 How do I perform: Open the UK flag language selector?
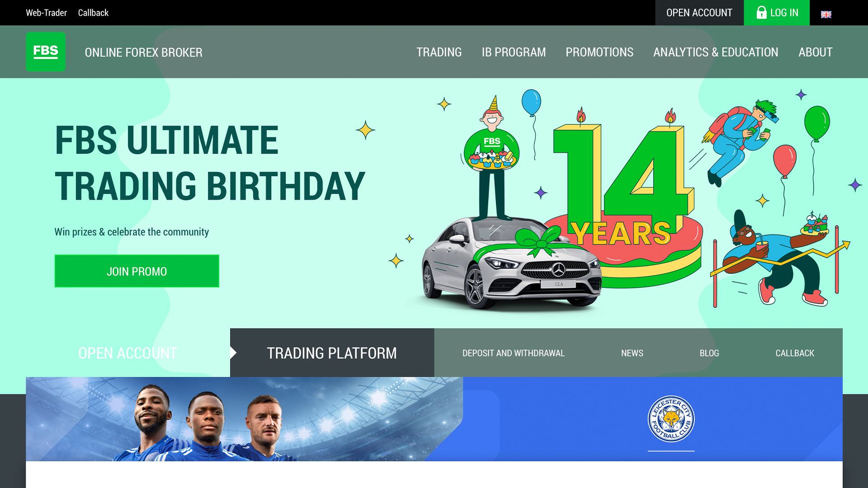tap(826, 14)
